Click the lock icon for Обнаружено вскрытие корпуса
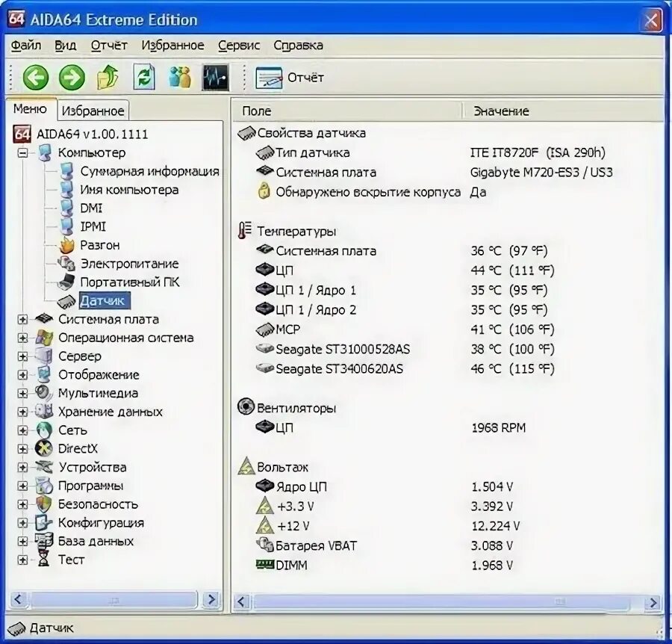 coord(264,191)
